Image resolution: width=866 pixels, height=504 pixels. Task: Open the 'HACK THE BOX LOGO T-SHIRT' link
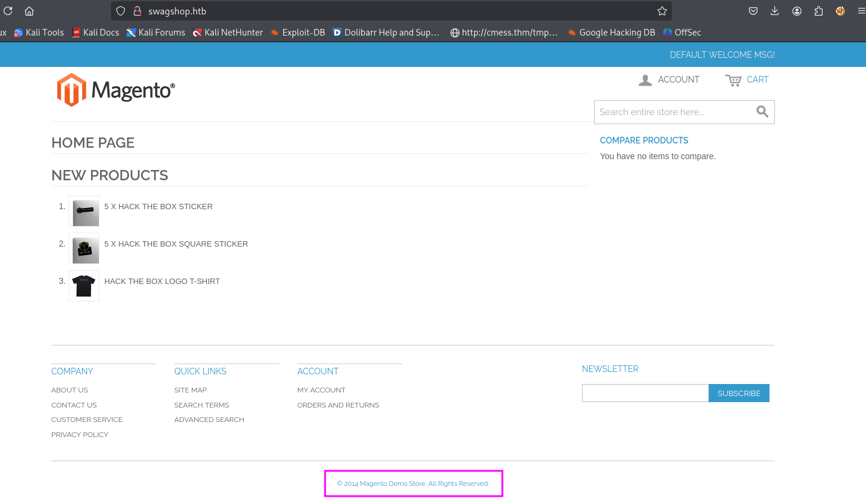pyautogui.click(x=162, y=281)
